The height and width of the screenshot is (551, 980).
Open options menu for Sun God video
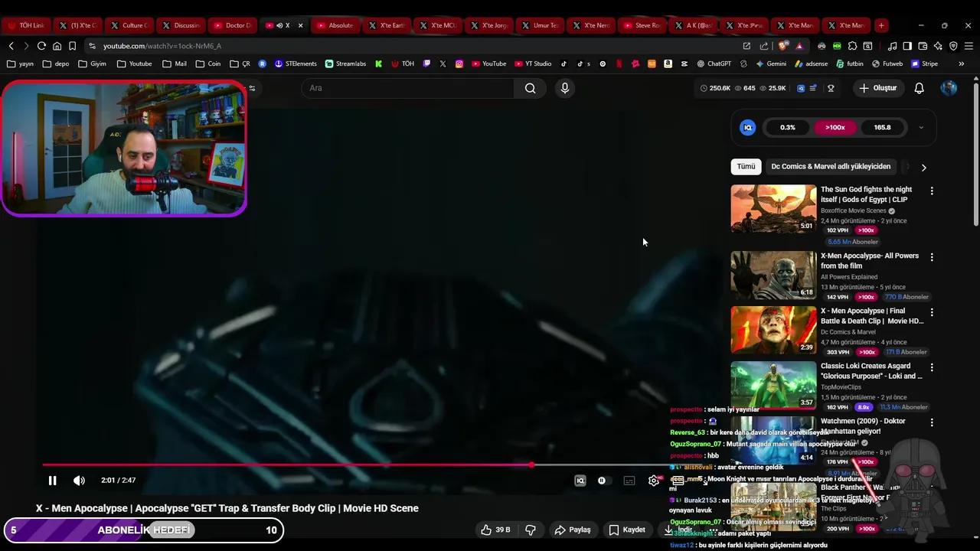[932, 191]
